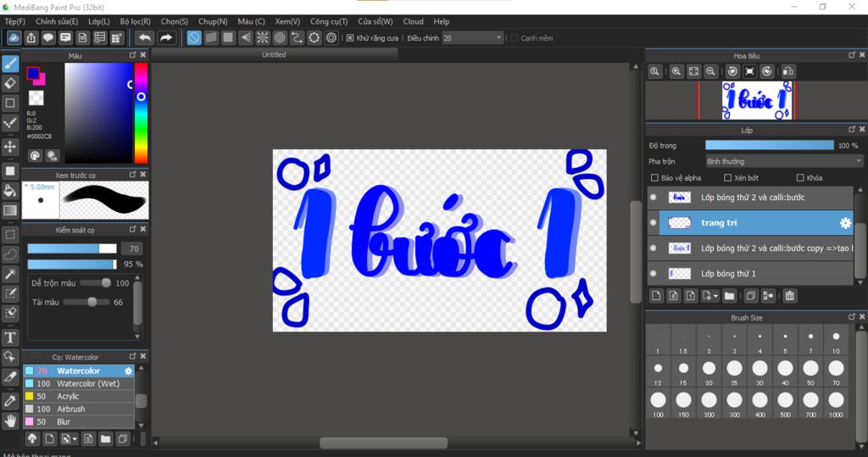Pick brush size 1000 preset
This screenshot has height=457, width=868.
pos(836,403)
